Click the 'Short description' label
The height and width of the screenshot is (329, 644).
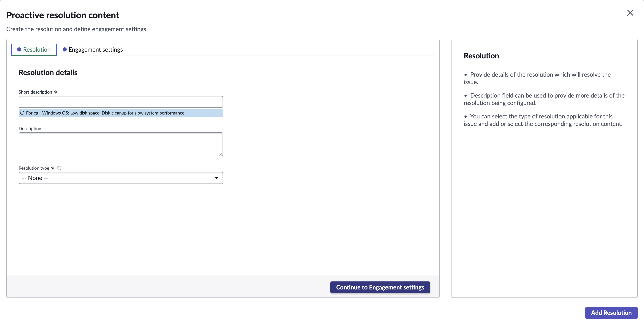tap(35, 92)
